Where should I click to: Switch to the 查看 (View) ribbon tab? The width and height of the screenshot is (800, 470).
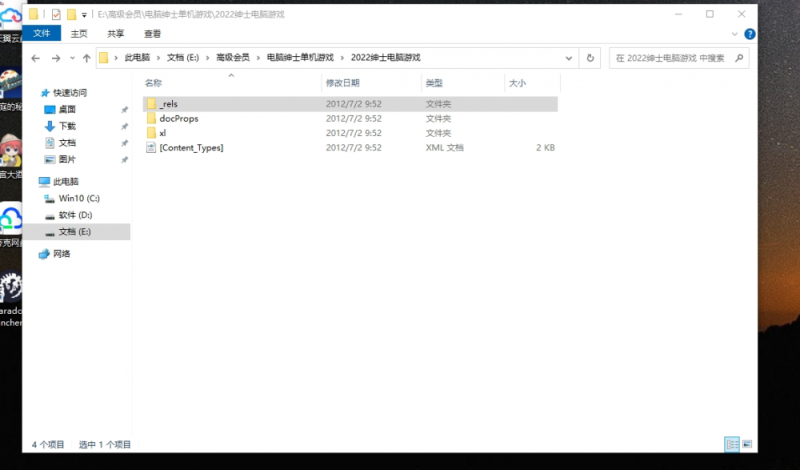click(153, 34)
